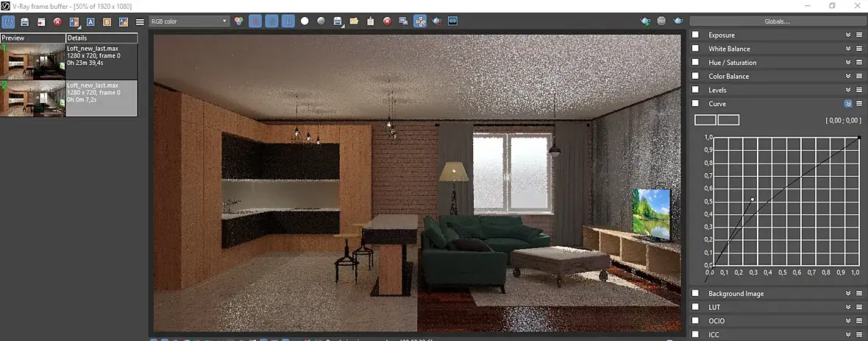
Task: Click the Preview column header
Action: (32, 38)
